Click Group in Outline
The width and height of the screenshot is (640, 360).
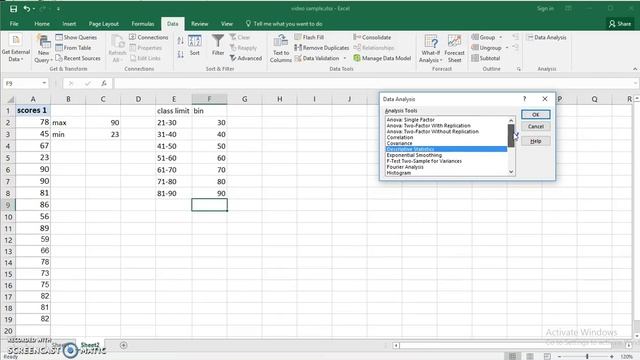tap(483, 37)
